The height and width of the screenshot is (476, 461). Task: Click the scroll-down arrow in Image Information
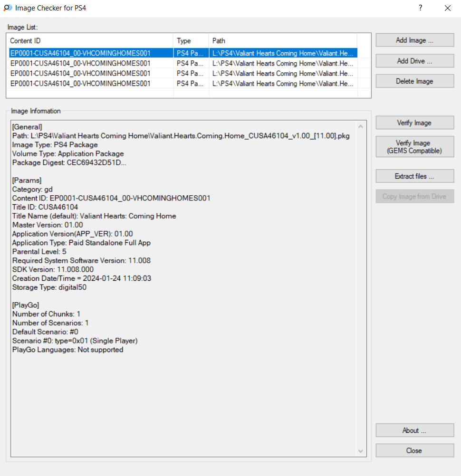tap(360, 451)
